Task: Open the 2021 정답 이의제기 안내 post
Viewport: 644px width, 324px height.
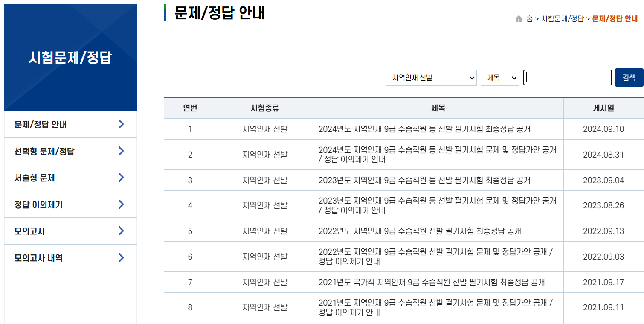Action: (435, 307)
